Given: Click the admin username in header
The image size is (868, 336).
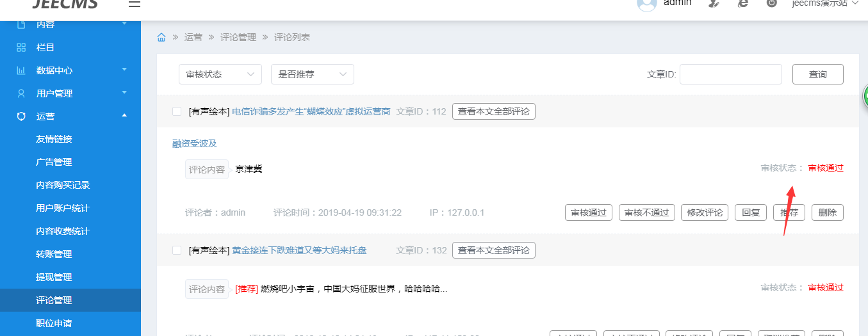Looking at the screenshot, I should (677, 3).
